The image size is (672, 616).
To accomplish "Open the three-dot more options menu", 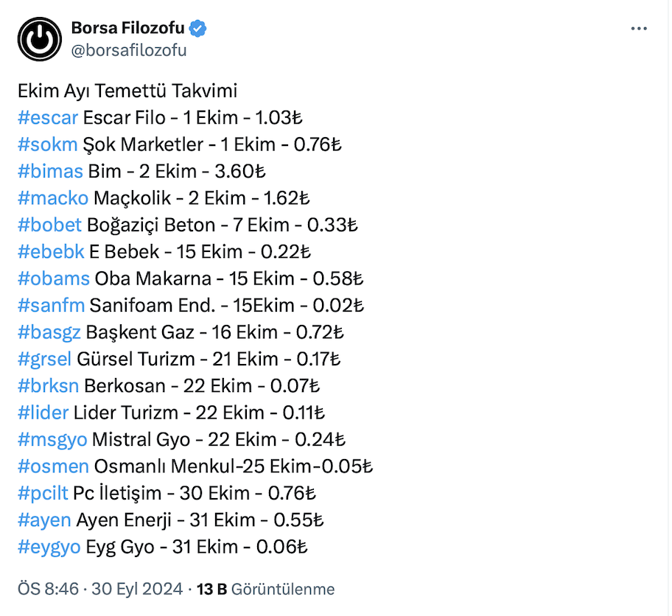I will point(639,29).
